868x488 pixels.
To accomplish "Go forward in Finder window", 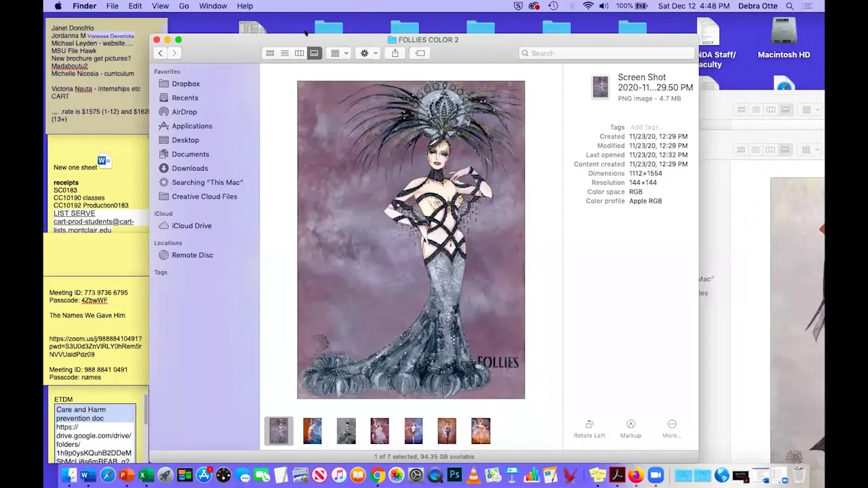I will pyautogui.click(x=174, y=53).
